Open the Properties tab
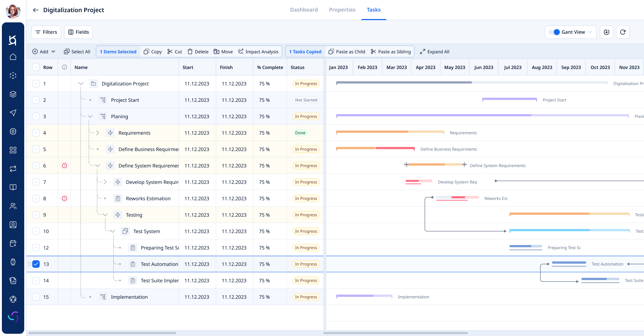The width and height of the screenshot is (644, 336). 342,10
